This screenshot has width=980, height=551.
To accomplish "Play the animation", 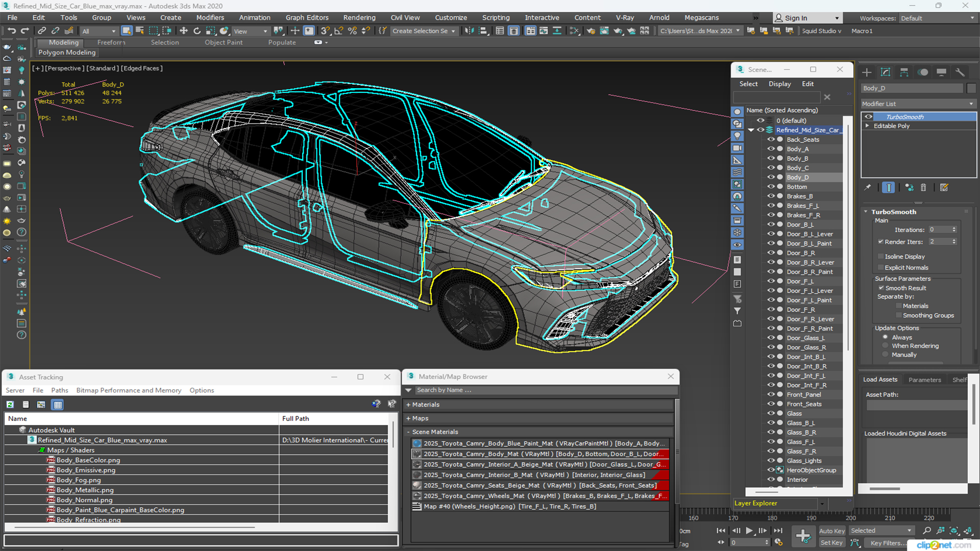I will (749, 531).
